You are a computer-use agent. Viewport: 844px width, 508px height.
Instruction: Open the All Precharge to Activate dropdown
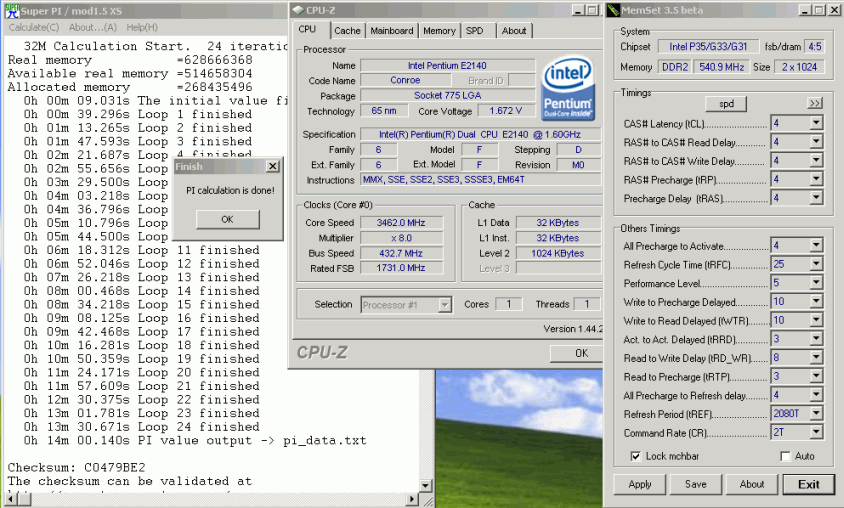click(816, 245)
